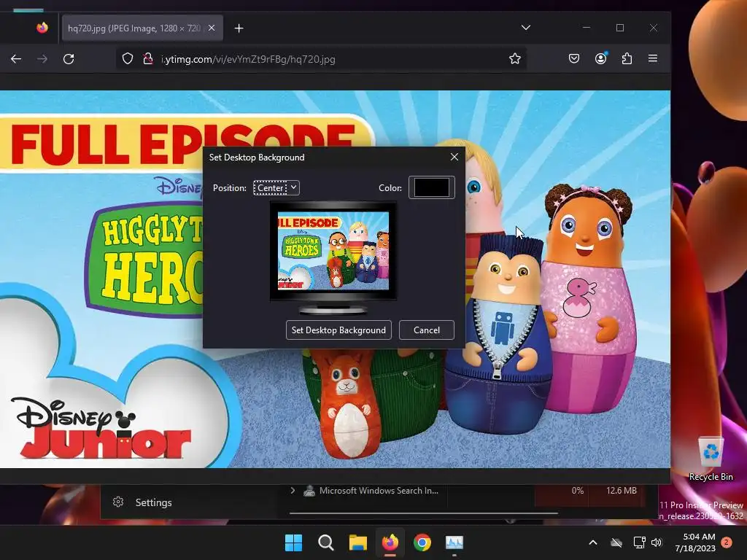Click the List all tabs chevron
Screen dimensions: 747x560
pos(525,28)
